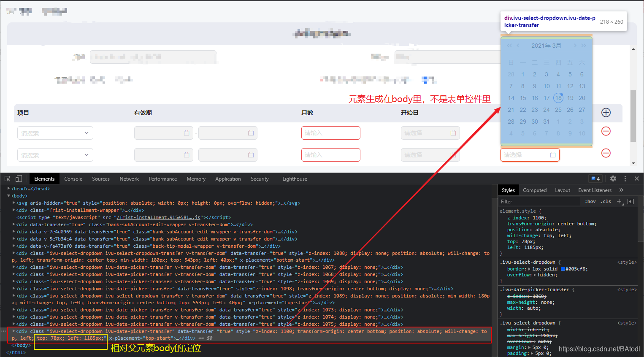This screenshot has width=644, height=357.
Task: Open DevTools settings gear
Action: click(x=613, y=178)
